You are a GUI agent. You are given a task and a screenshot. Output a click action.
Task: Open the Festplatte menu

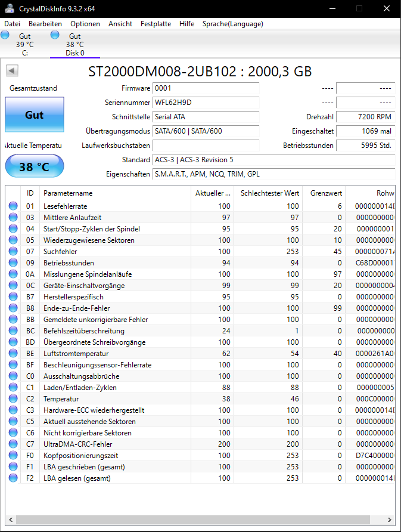click(x=156, y=24)
